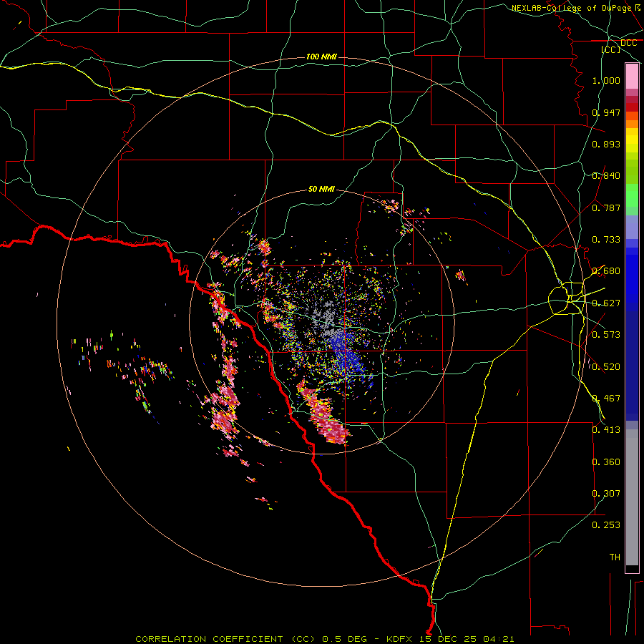Image resolution: width=644 pixels, height=644 pixels.
Task: Click the 0.680 color scale label
Action: click(x=606, y=271)
